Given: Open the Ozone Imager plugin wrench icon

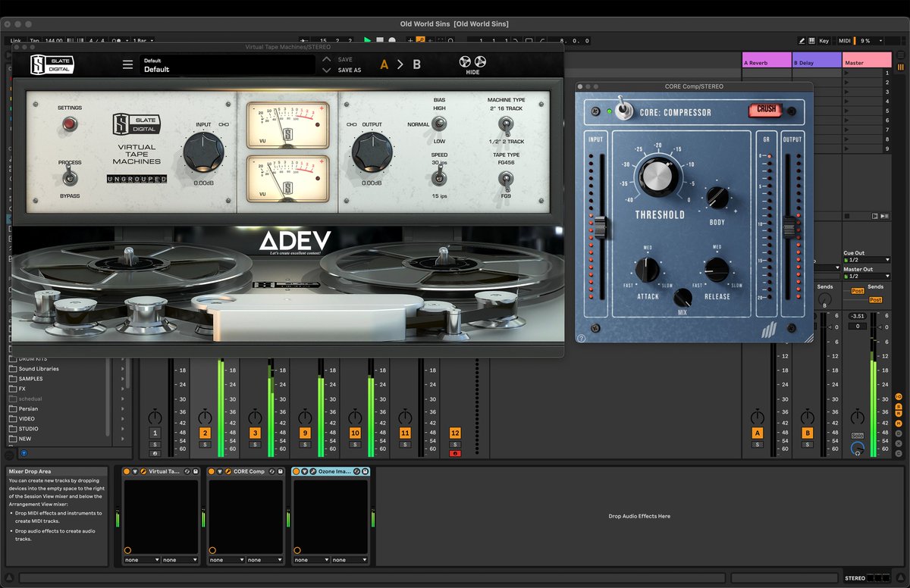Looking at the screenshot, I should coord(313,471).
